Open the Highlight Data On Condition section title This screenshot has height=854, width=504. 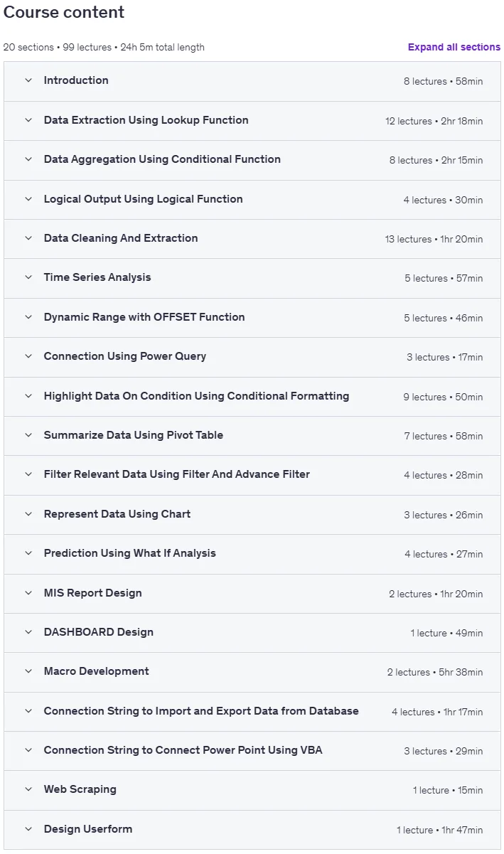196,396
